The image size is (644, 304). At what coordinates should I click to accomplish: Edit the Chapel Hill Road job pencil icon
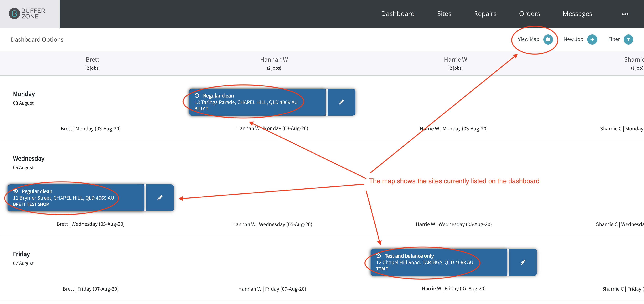523,262
